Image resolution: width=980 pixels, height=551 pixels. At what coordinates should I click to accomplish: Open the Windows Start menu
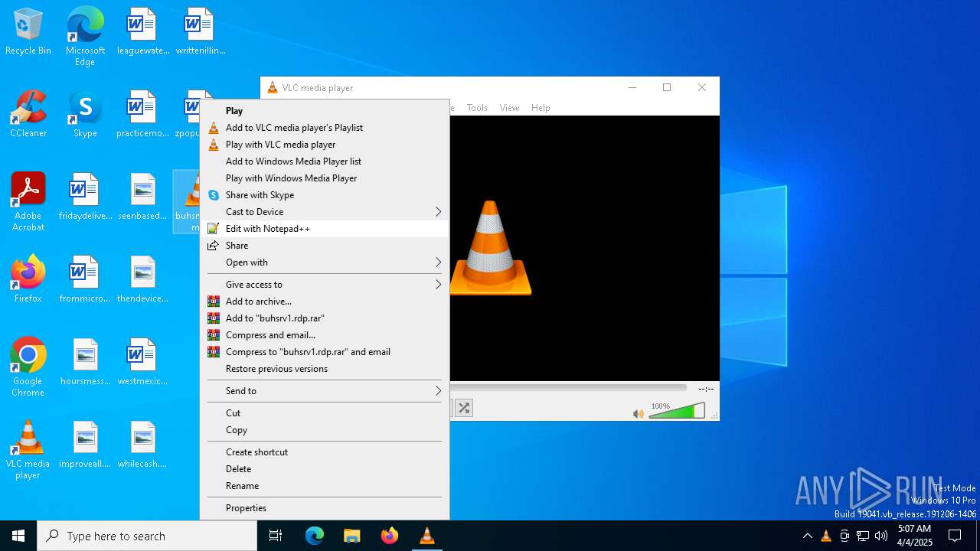click(18, 536)
